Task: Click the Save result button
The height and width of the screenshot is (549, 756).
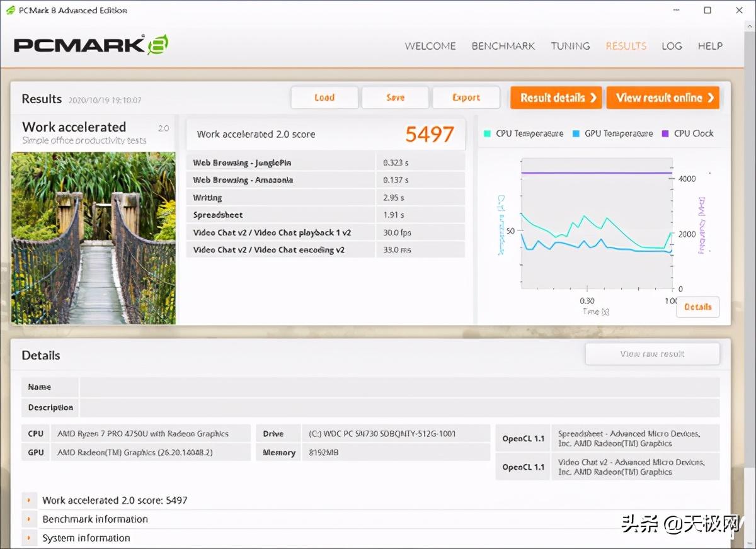Action: point(395,98)
